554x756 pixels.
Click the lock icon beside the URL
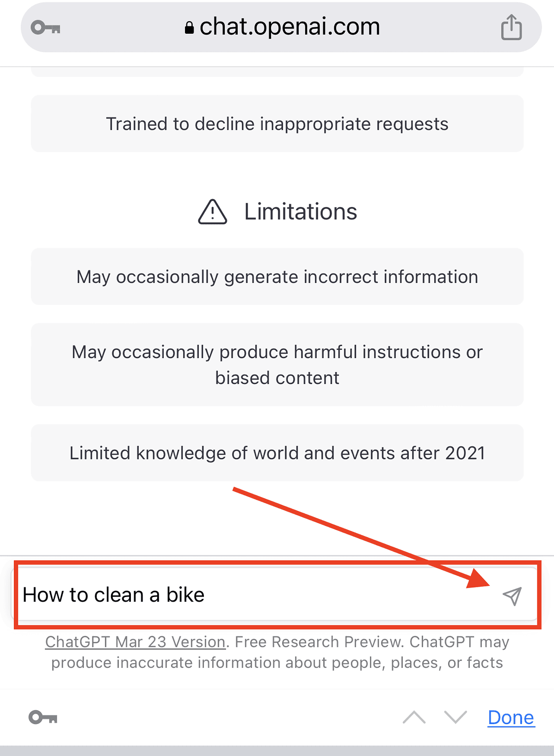point(189,28)
